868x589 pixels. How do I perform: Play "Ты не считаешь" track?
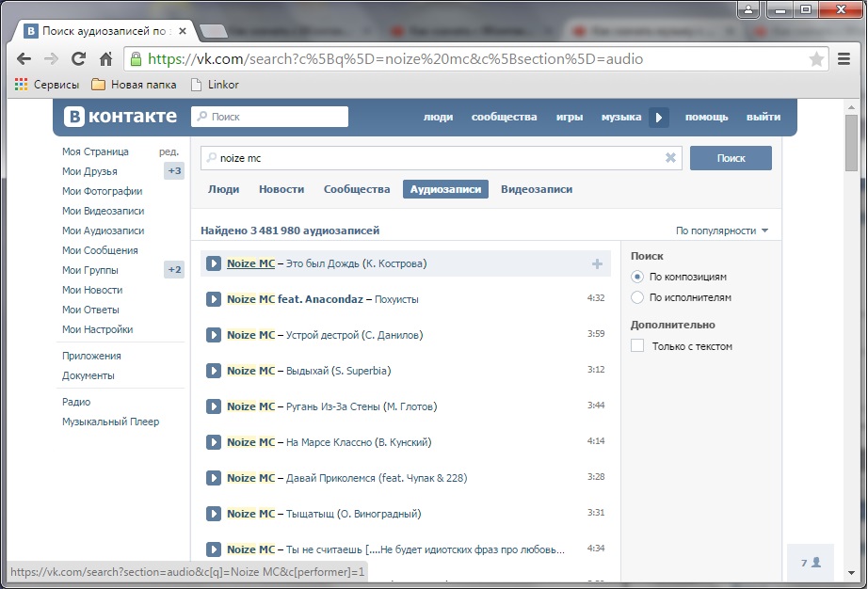214,549
